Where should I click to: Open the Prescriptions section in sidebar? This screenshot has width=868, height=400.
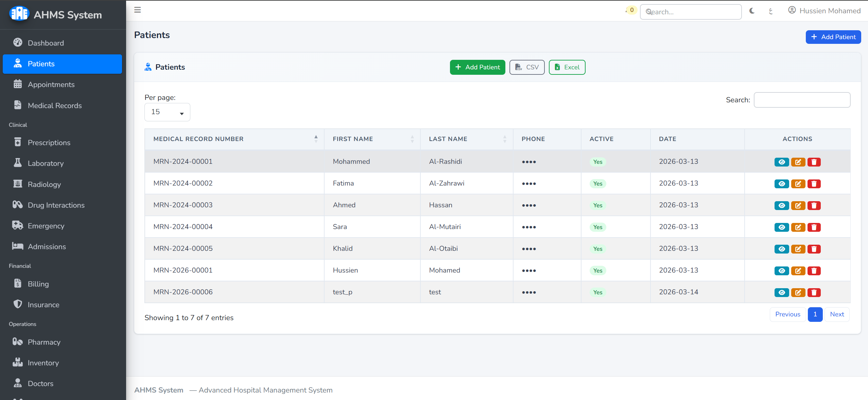click(x=49, y=142)
